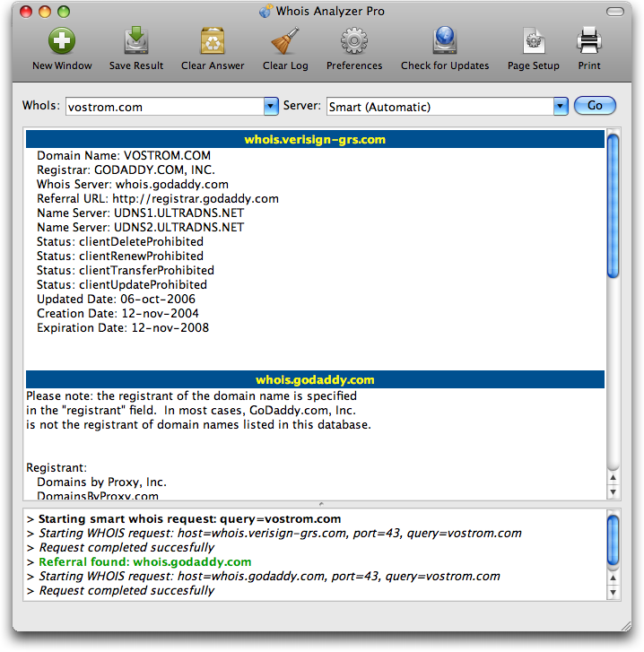
Task: Click the log pane scroll down arrow
Action: [613, 593]
